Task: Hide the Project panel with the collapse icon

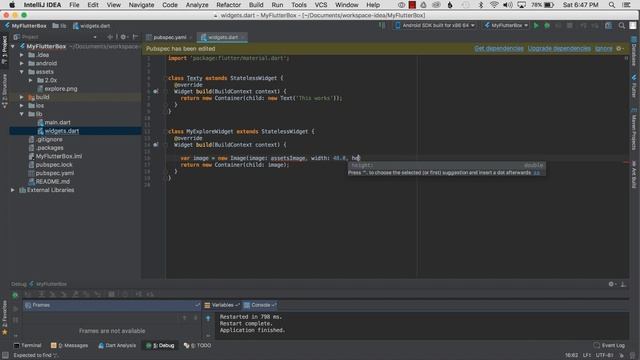Action: point(135,37)
